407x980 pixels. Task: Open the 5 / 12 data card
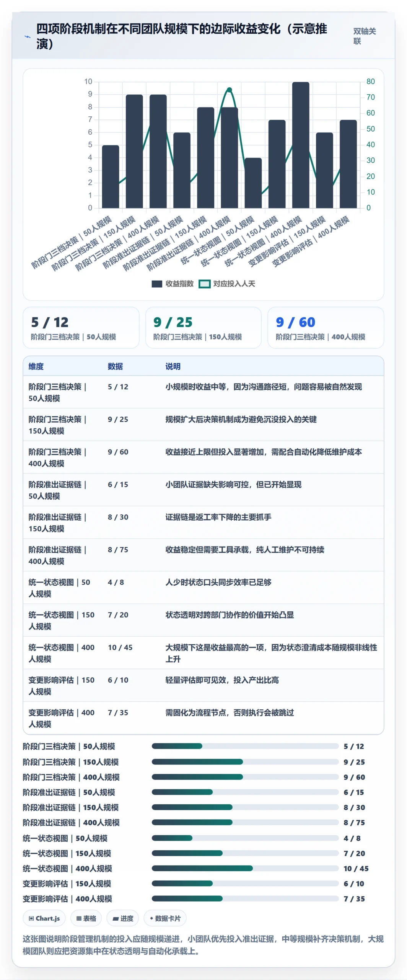pyautogui.click(x=81, y=328)
